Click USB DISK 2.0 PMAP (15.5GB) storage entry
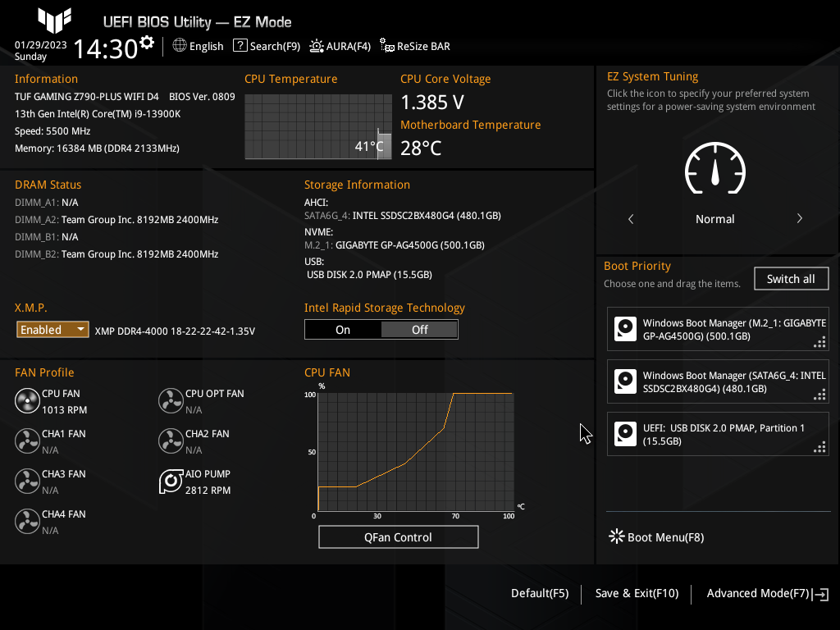The width and height of the screenshot is (840, 630). 369,274
